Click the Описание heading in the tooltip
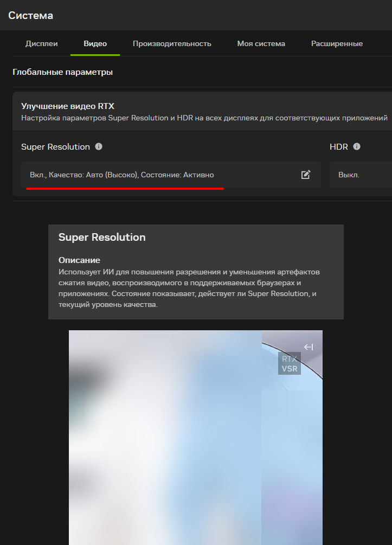The image size is (392, 545). click(x=79, y=260)
